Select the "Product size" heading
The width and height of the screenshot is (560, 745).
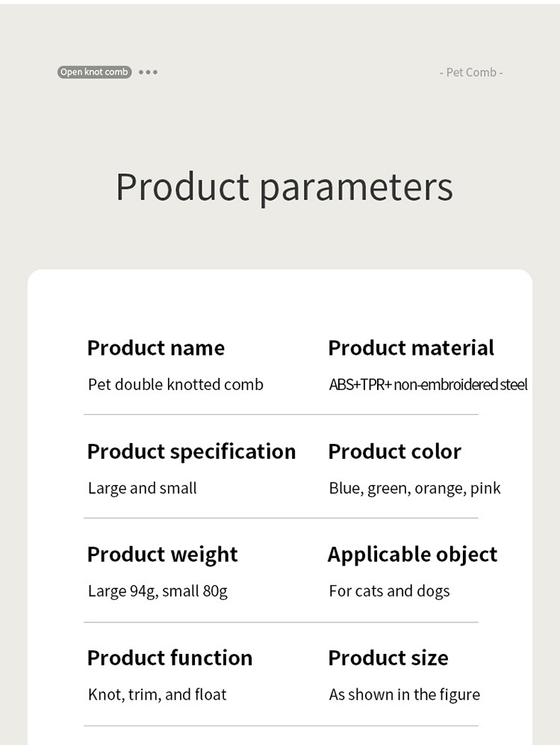click(x=388, y=658)
